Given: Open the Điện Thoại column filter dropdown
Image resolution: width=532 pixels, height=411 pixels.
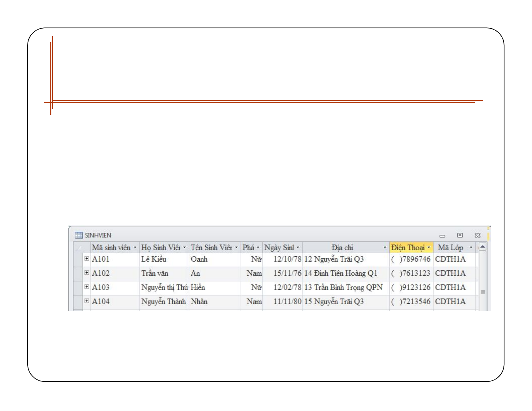Looking at the screenshot, I should tap(429, 248).
